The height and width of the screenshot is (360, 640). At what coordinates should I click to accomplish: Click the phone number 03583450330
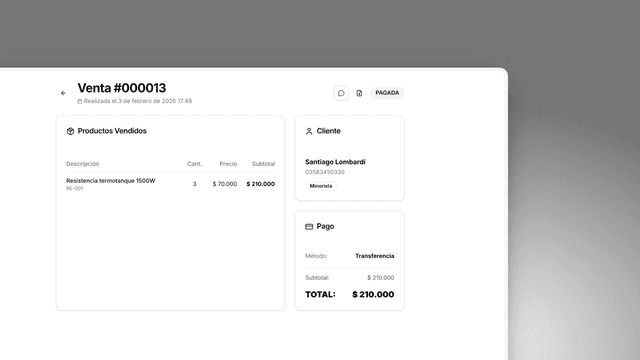325,172
